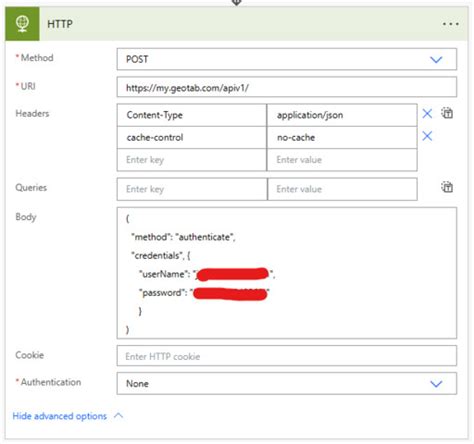474x444 pixels.
Task: Open the HTTP action ellipsis menu
Action: click(x=451, y=24)
